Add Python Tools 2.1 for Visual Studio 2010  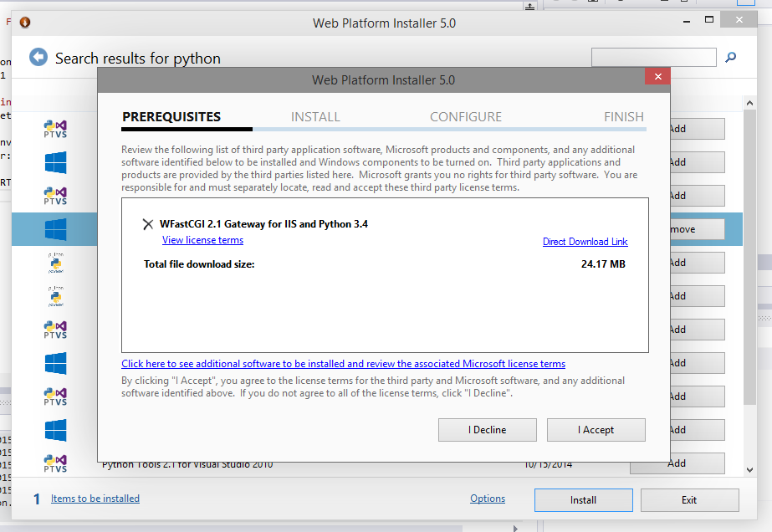point(677,463)
